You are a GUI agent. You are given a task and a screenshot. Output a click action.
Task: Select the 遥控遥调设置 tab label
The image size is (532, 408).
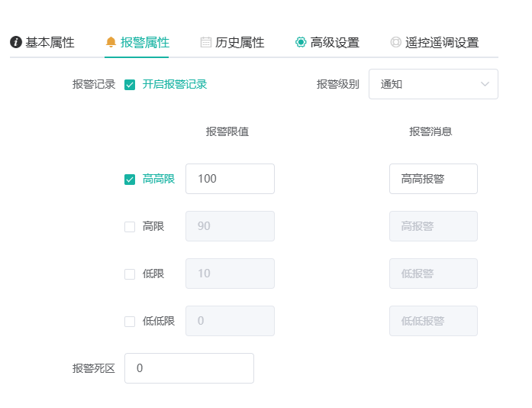click(442, 43)
